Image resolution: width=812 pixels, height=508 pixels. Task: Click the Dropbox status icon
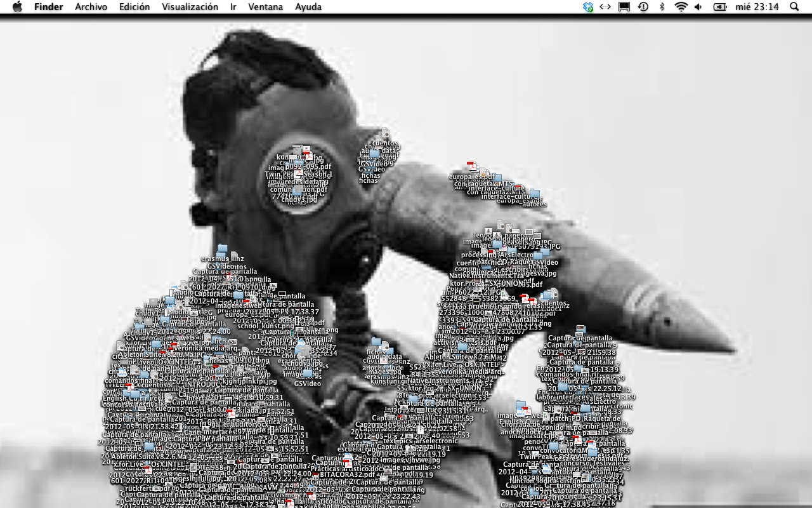pos(588,7)
